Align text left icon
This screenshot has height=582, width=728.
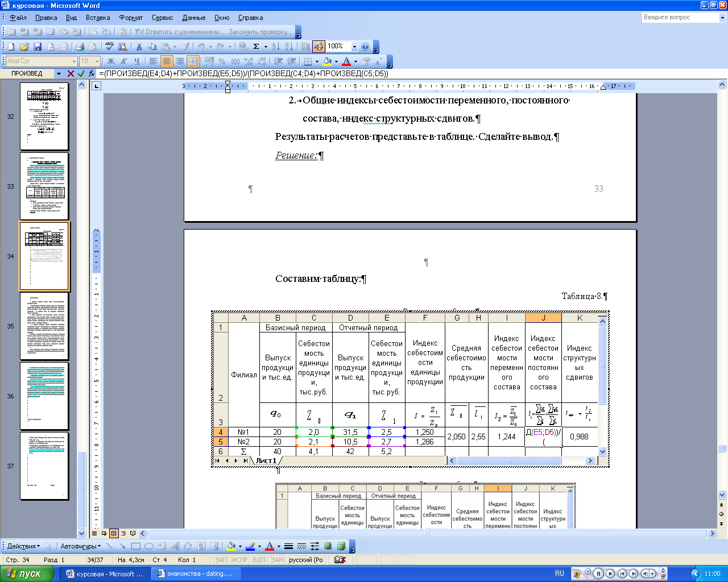point(153,61)
